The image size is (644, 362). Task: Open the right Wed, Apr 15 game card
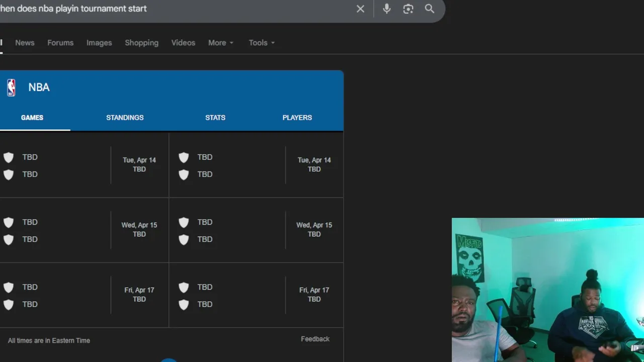[x=257, y=230]
